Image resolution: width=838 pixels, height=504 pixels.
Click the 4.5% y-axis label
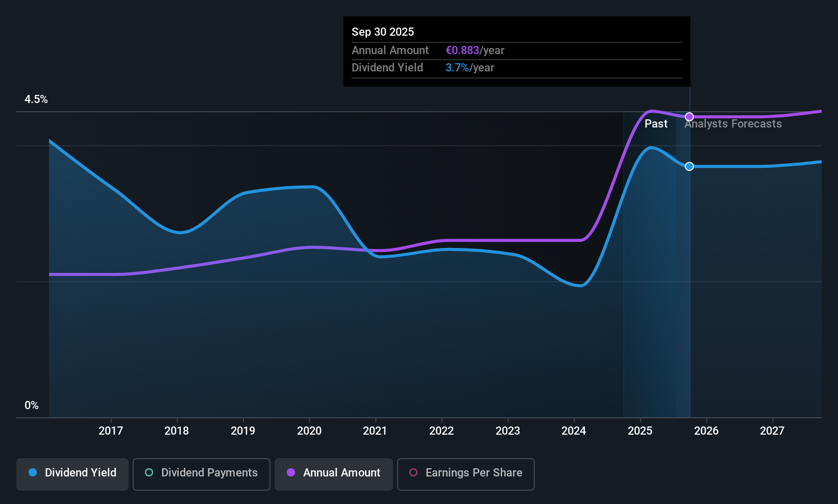point(36,99)
